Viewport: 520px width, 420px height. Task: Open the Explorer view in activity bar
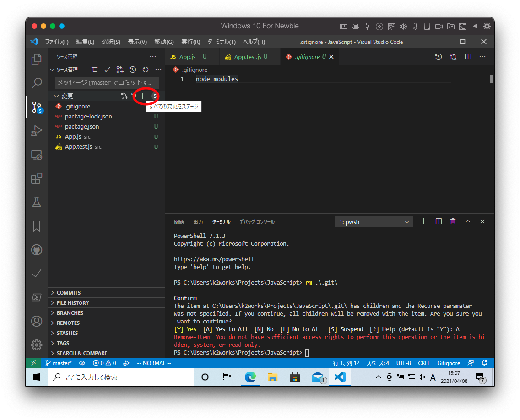tap(37, 59)
